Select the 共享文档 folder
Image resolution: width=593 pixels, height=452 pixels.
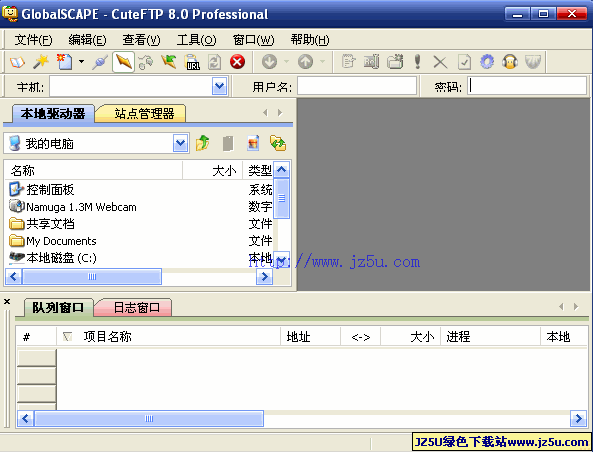50,224
